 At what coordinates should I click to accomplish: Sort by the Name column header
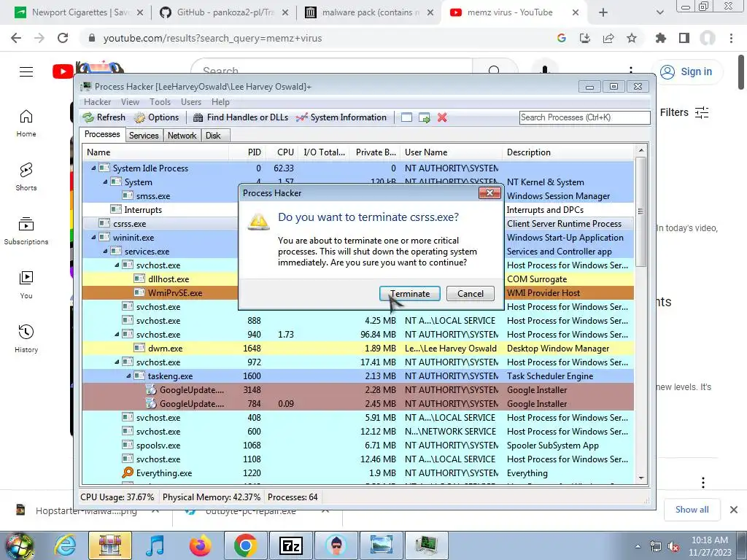click(155, 152)
